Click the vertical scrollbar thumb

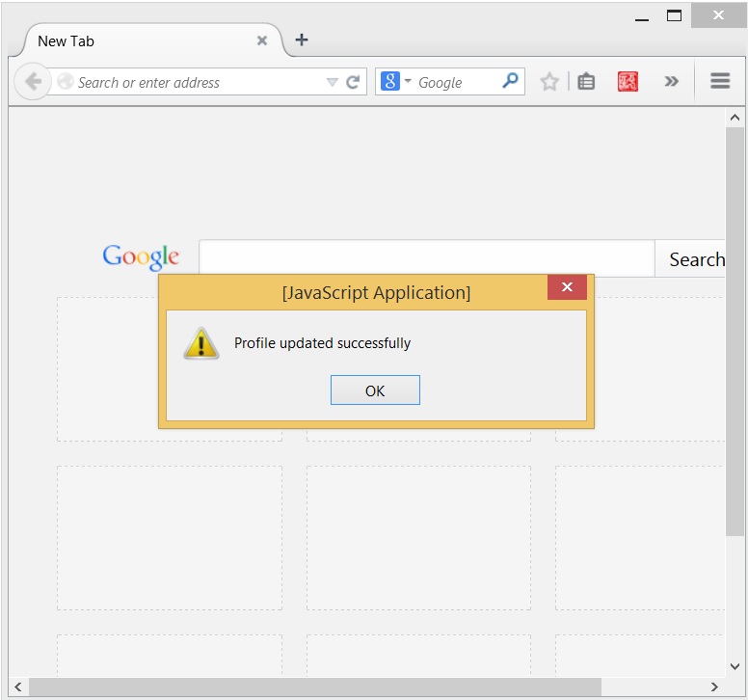point(735,331)
